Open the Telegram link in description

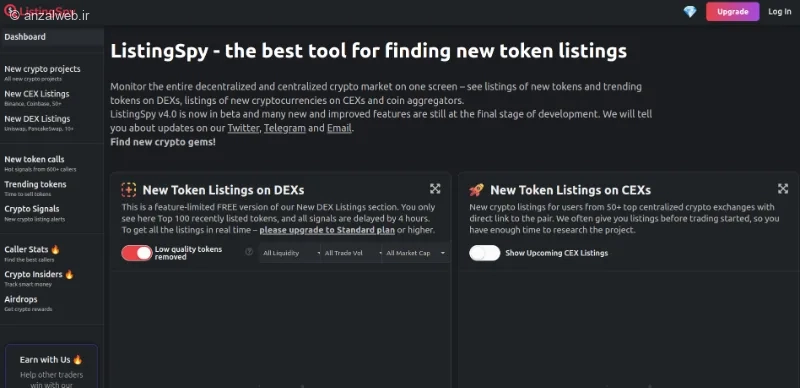click(285, 128)
